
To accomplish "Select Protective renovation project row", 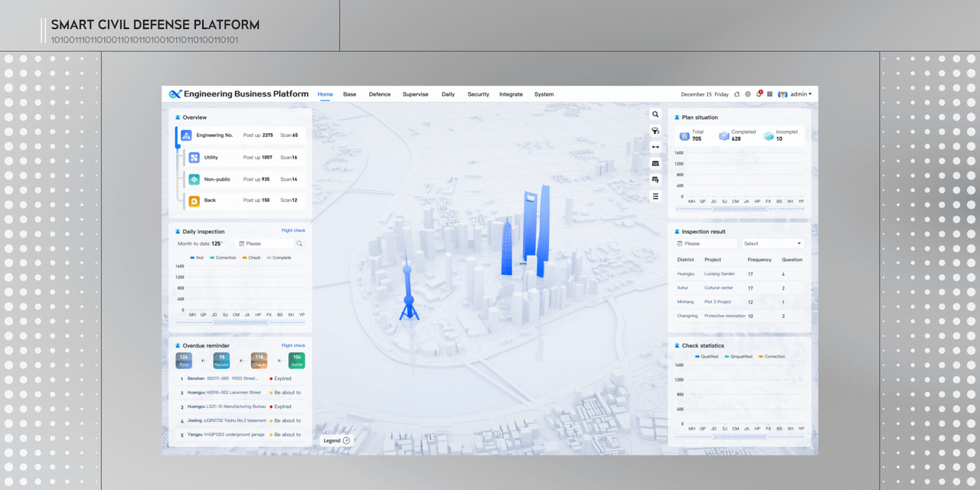I will point(740,315).
